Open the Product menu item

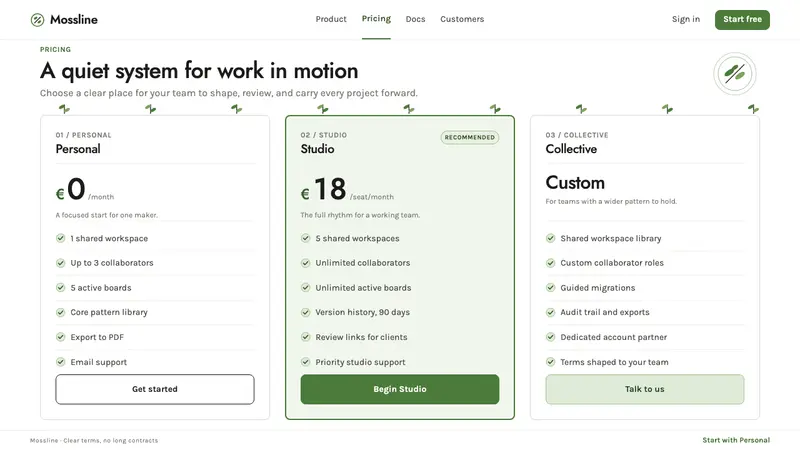coord(331,19)
